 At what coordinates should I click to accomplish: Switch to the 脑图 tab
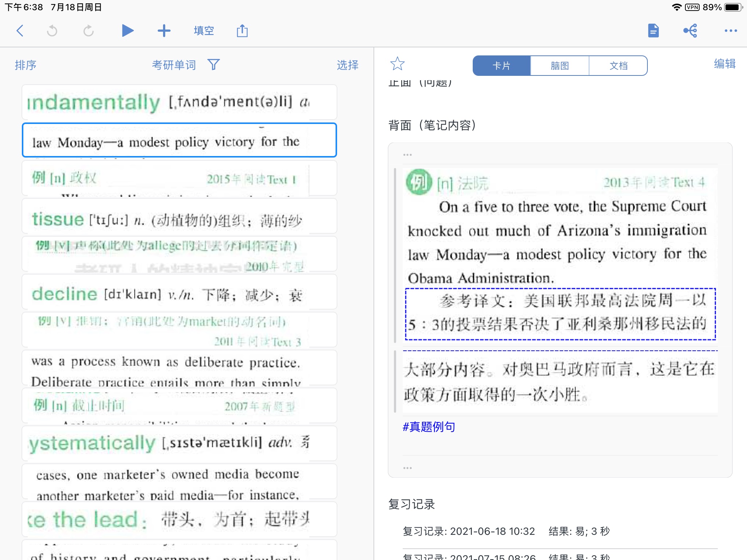(x=560, y=66)
